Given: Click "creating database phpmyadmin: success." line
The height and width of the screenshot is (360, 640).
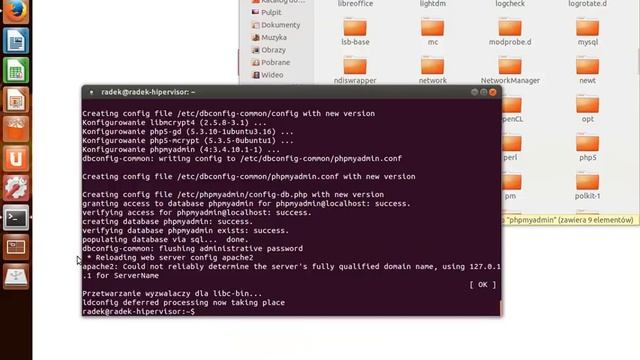Looking at the screenshot, I should (x=167, y=222).
